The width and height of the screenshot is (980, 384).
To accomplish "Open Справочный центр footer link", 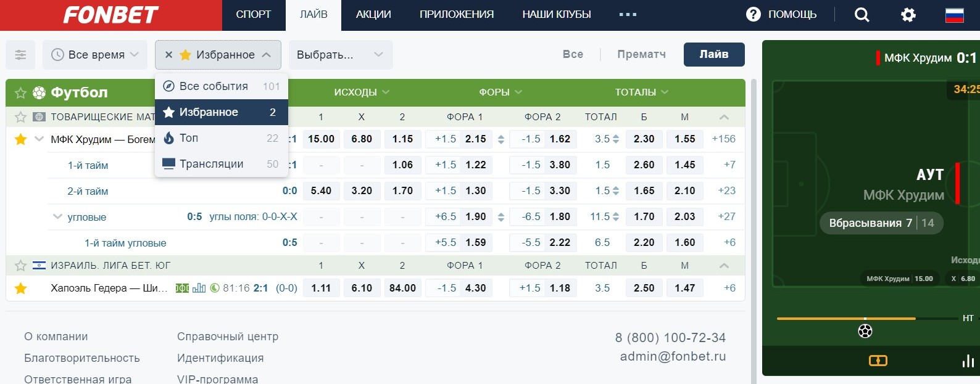I will pyautogui.click(x=228, y=337).
